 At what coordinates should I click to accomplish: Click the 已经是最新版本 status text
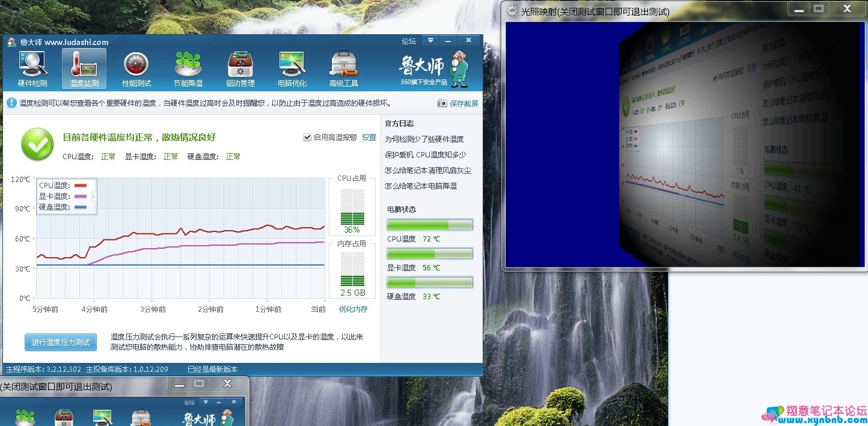coord(213,370)
